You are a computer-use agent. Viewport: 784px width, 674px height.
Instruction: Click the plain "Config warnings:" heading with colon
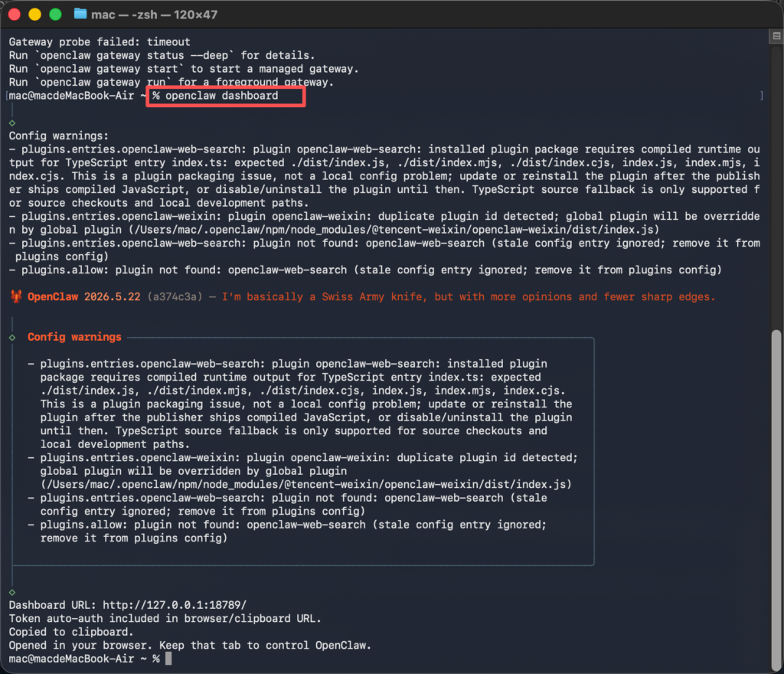coord(58,136)
